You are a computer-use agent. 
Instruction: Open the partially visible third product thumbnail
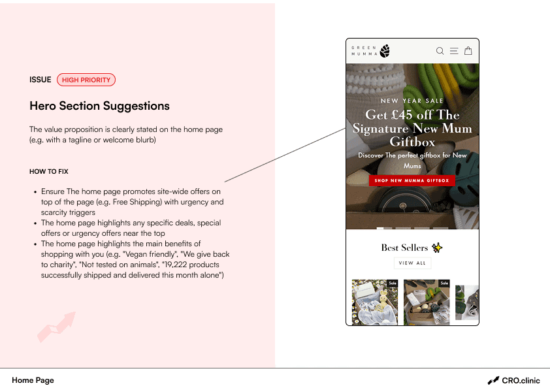[467, 302]
